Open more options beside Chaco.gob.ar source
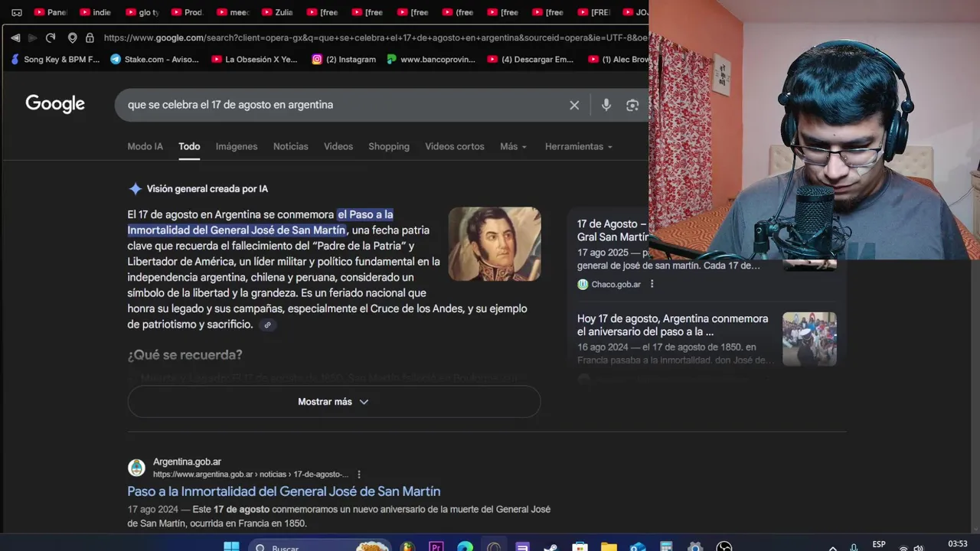 (652, 284)
